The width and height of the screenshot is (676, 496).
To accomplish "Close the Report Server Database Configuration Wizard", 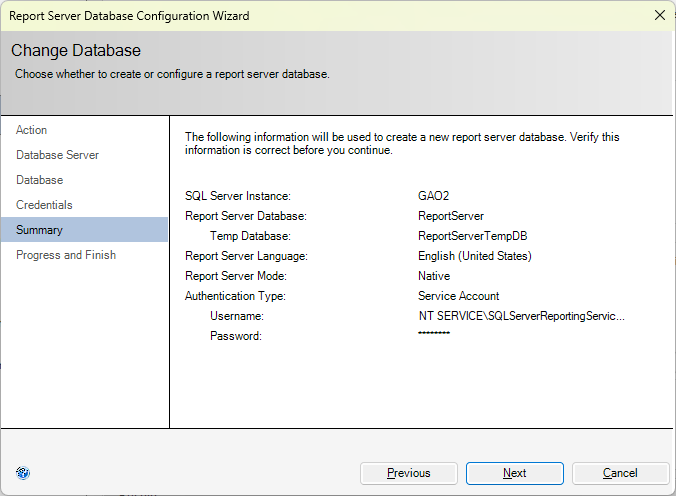I will click(x=660, y=16).
